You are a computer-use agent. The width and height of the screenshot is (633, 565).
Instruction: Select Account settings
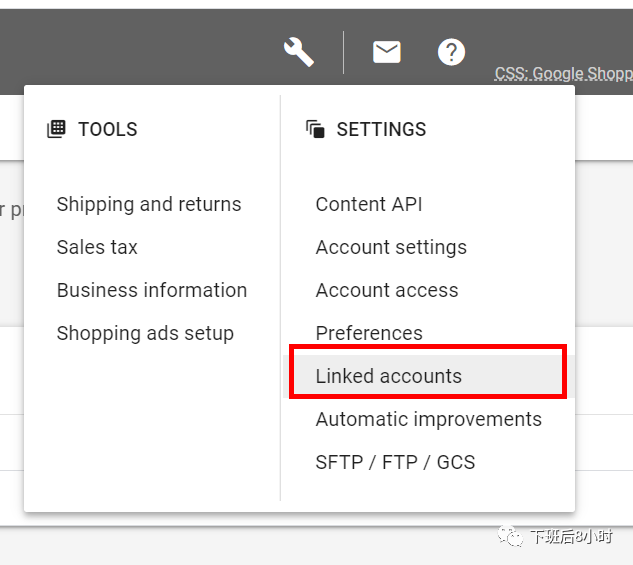[391, 247]
